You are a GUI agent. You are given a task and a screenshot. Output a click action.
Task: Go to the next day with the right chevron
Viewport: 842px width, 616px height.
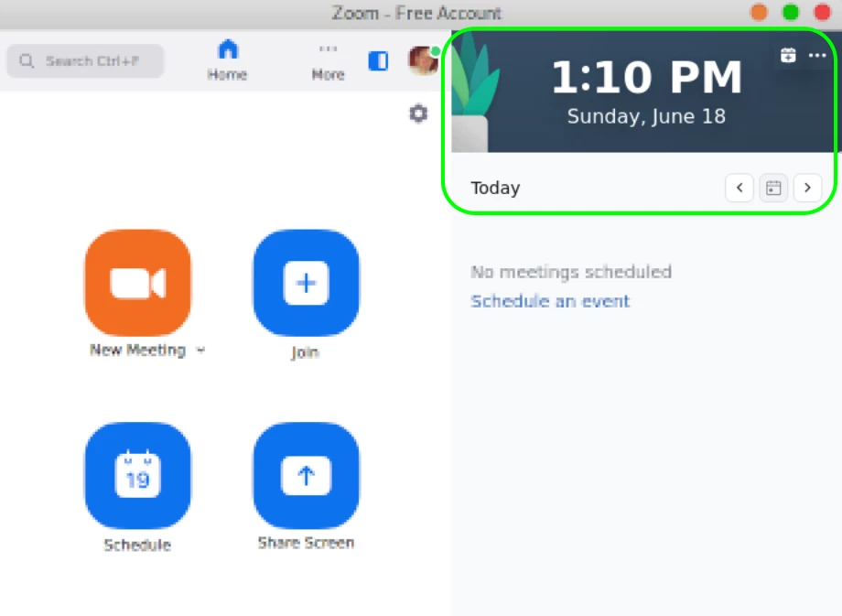[x=807, y=188]
